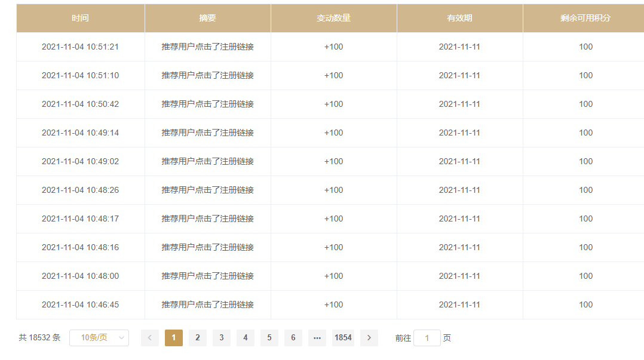This screenshot has height=360, width=644.
Task: Select time cell 2021-11-04 10:49:14
Action: tap(80, 133)
